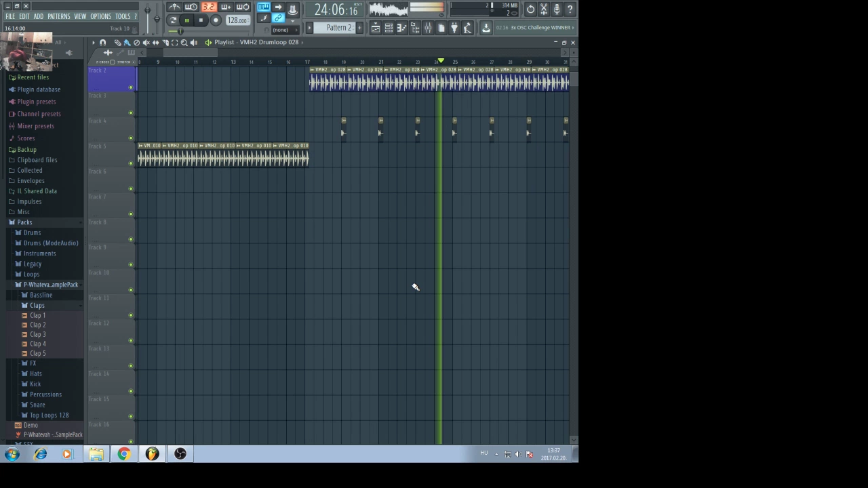Select the delete tool in playlist
868x488 pixels.
tap(136, 43)
